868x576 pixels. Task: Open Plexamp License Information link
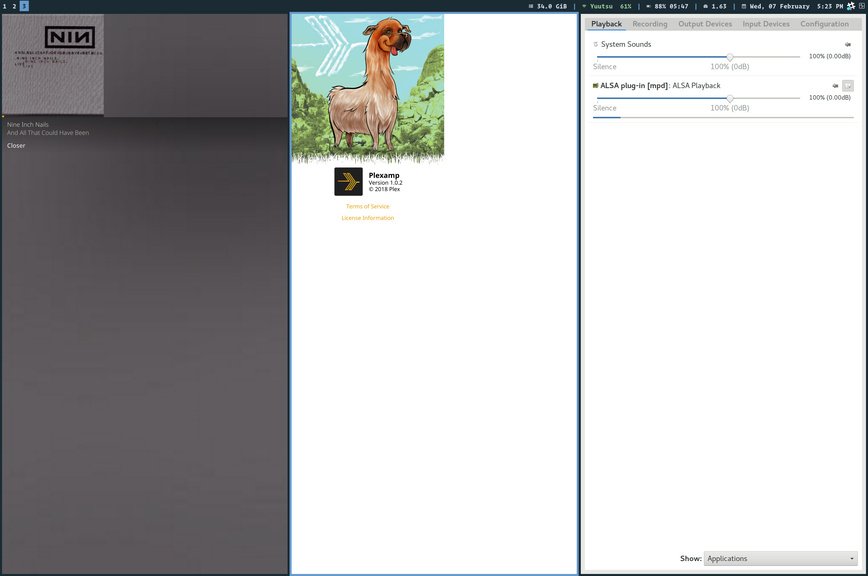(x=368, y=218)
